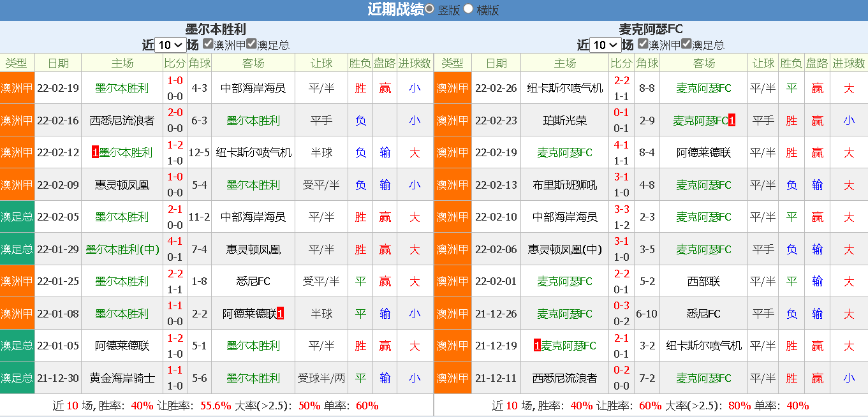Screen dimensions: 868x417
Task: Click 输 result cell on left 22-02-09 row
Action: 385,185
